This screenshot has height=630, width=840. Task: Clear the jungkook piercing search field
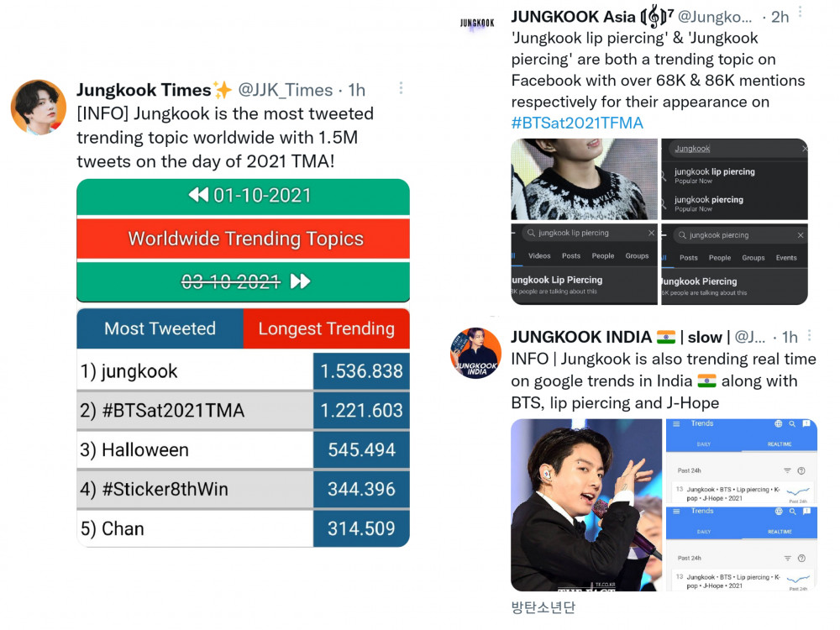(800, 235)
